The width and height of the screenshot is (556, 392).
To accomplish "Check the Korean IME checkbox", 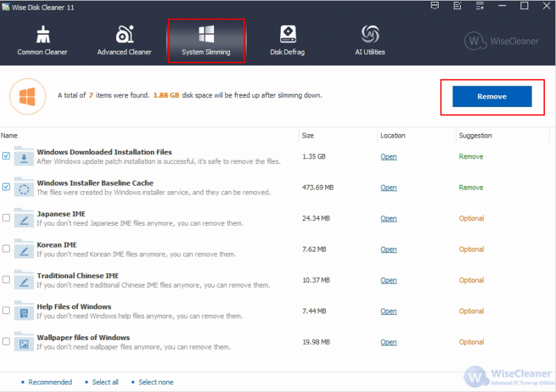I will click(6, 248).
